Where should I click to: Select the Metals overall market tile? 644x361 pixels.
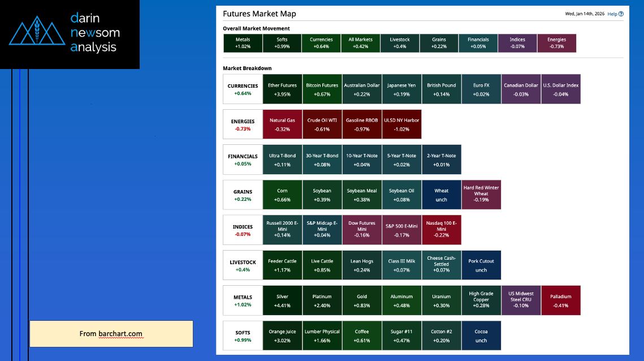click(x=243, y=43)
